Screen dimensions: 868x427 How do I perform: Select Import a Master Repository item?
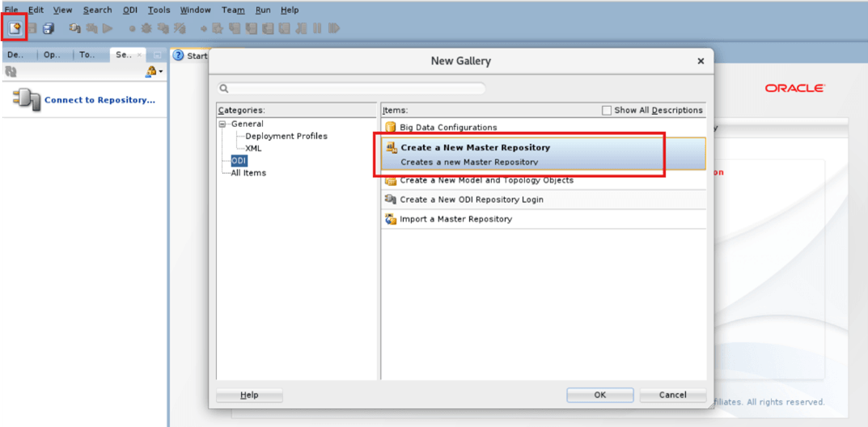[544, 219]
